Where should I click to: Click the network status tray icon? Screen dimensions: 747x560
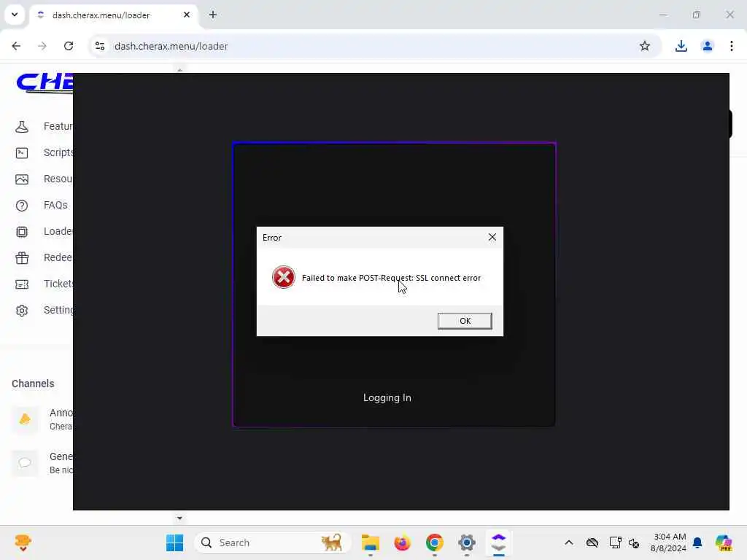point(615,542)
